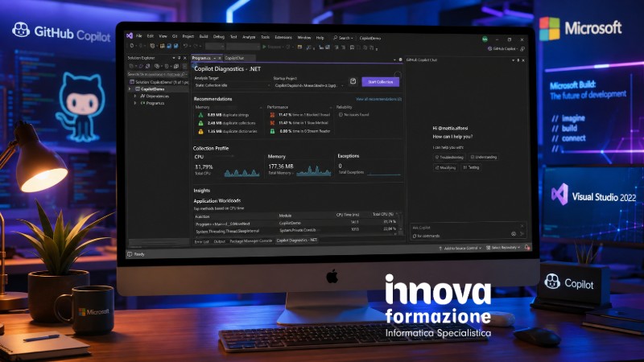Click the Memory usage sparkline chart
644x362 pixels.
313,171
